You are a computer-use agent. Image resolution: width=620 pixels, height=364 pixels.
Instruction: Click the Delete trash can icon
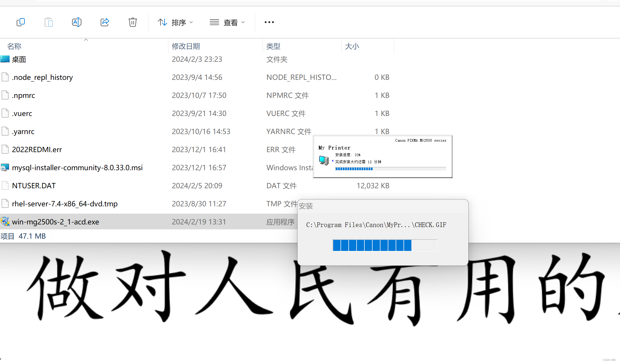click(x=133, y=22)
